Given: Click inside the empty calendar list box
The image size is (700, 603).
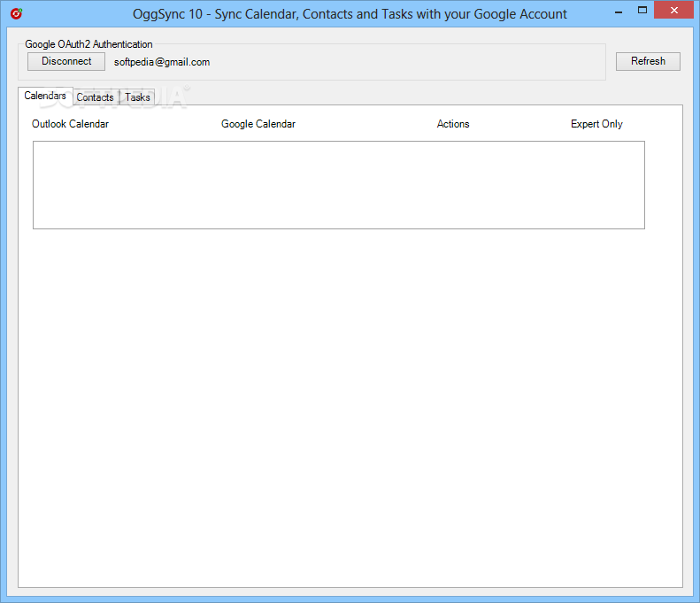Looking at the screenshot, I should click(339, 185).
